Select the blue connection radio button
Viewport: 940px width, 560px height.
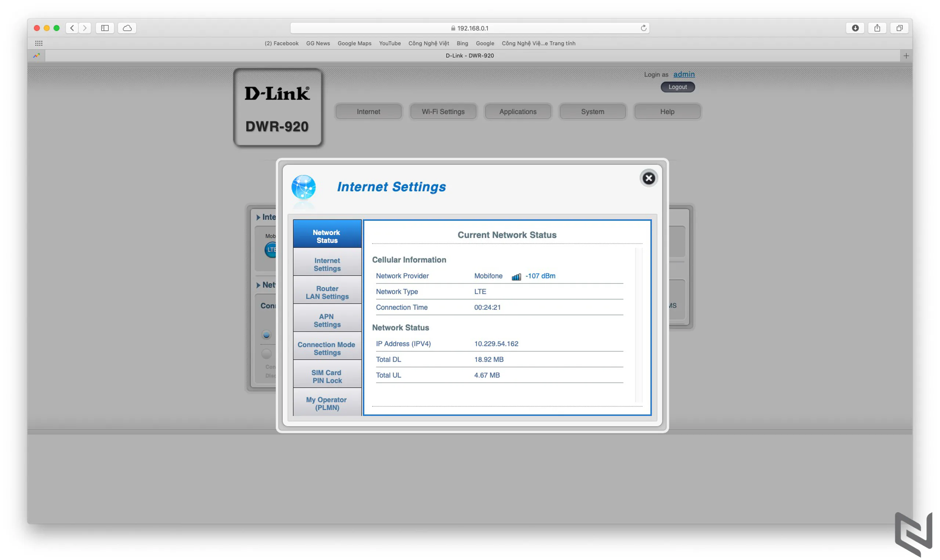point(266,334)
